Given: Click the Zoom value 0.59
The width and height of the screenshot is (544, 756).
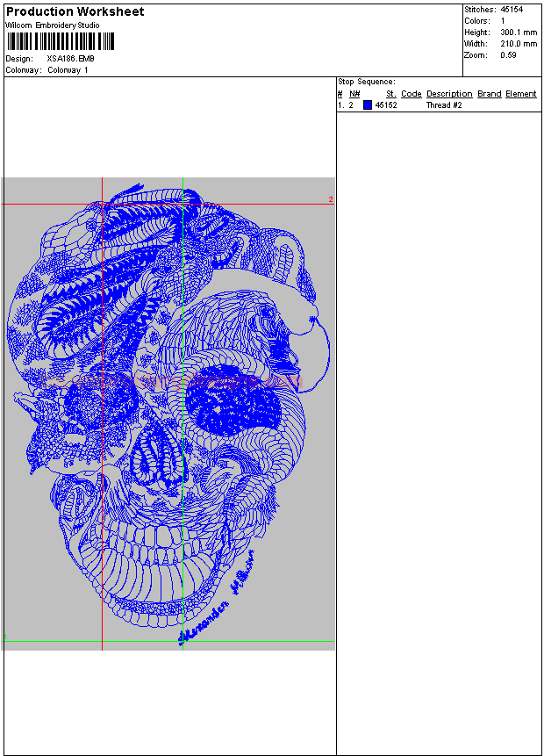Looking at the screenshot, I should [x=508, y=55].
